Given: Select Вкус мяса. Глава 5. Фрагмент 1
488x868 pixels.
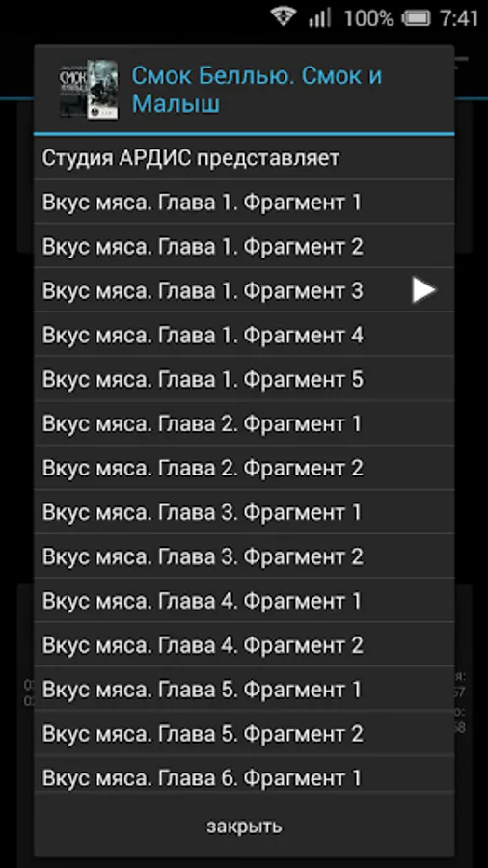Looking at the screenshot, I should (x=244, y=690).
